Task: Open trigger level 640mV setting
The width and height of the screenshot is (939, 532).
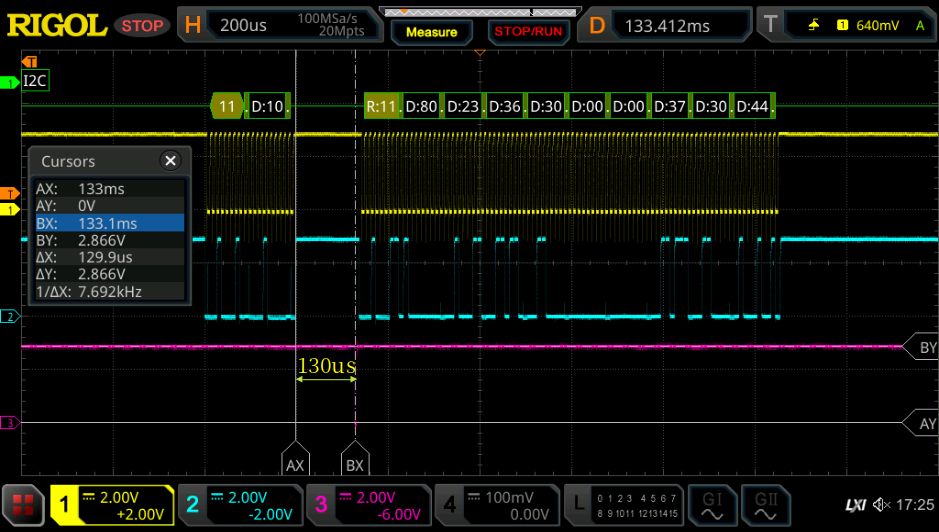Action: (877, 25)
